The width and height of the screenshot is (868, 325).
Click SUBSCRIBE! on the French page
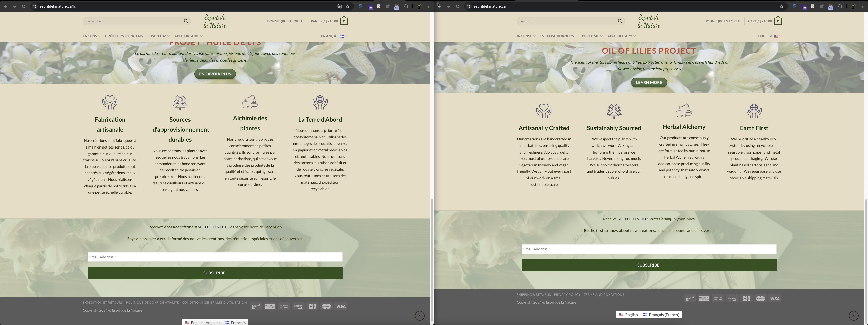pyautogui.click(x=215, y=273)
